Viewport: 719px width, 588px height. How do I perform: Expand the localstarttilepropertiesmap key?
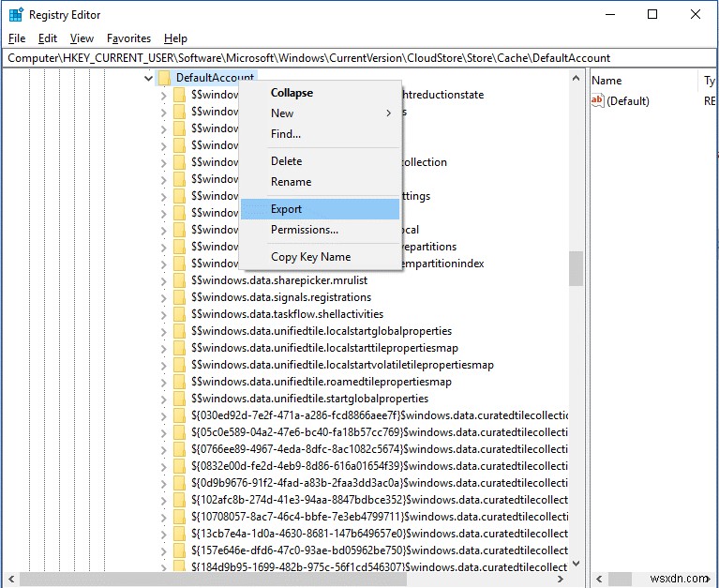pos(164,349)
